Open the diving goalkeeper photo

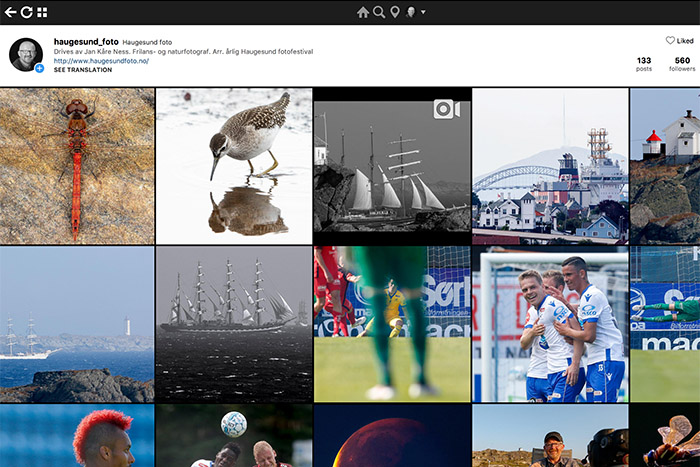click(665, 324)
